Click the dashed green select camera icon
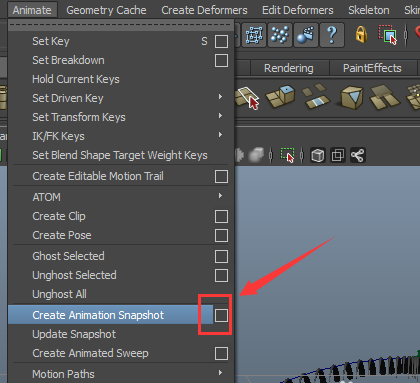Screen dimensions: 420x383 [x=287, y=155]
